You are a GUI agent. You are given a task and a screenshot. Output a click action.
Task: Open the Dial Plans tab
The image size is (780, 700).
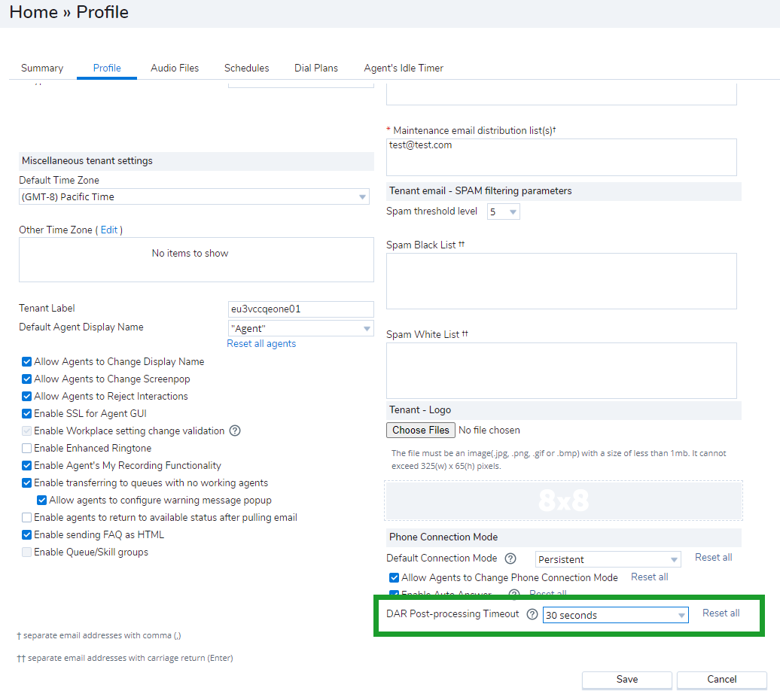[316, 68]
